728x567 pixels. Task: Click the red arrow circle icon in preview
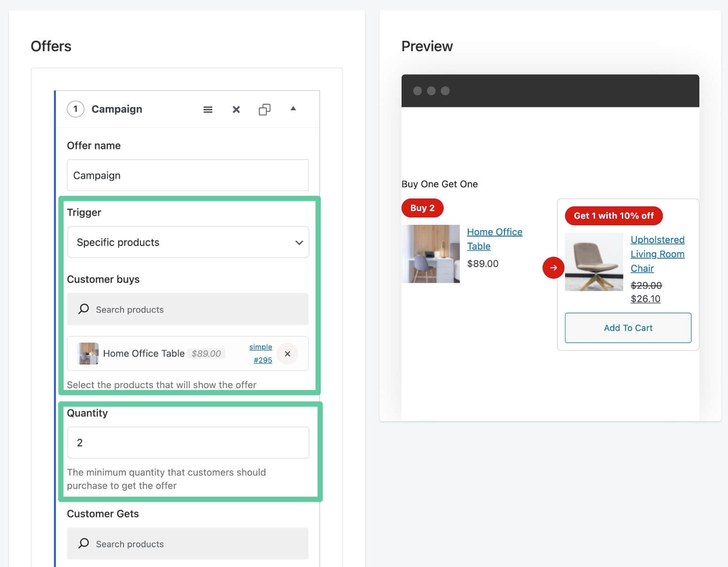[553, 268]
